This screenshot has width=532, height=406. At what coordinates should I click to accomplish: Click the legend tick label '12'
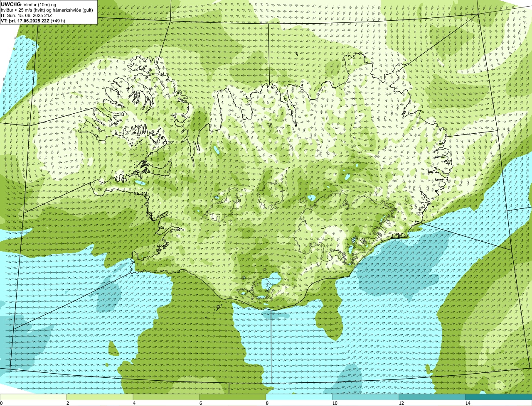point(401,403)
